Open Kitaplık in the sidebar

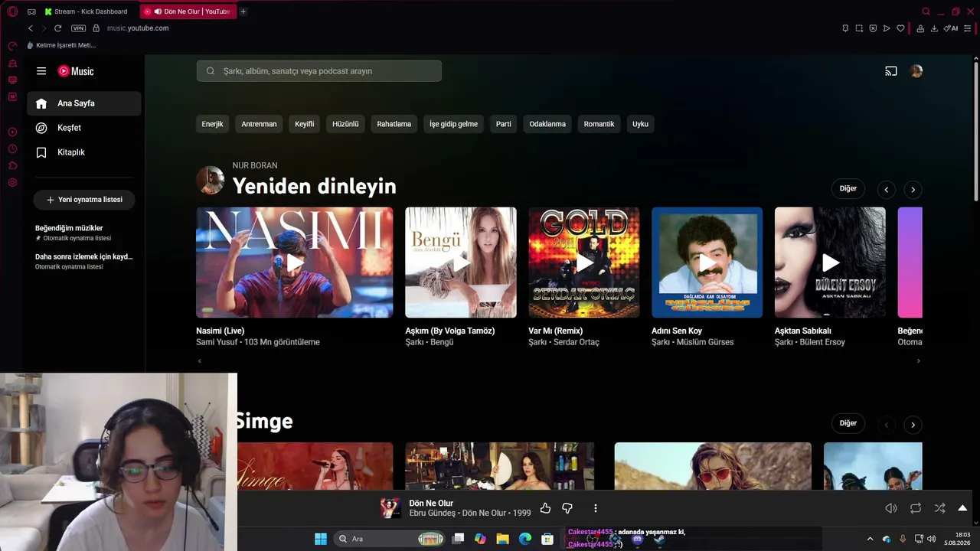[84, 152]
